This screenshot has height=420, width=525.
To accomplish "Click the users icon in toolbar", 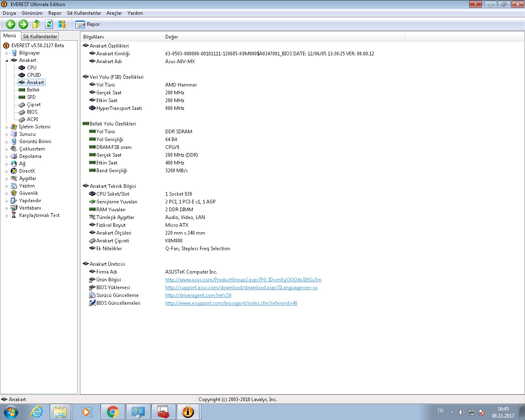I will click(x=62, y=24).
